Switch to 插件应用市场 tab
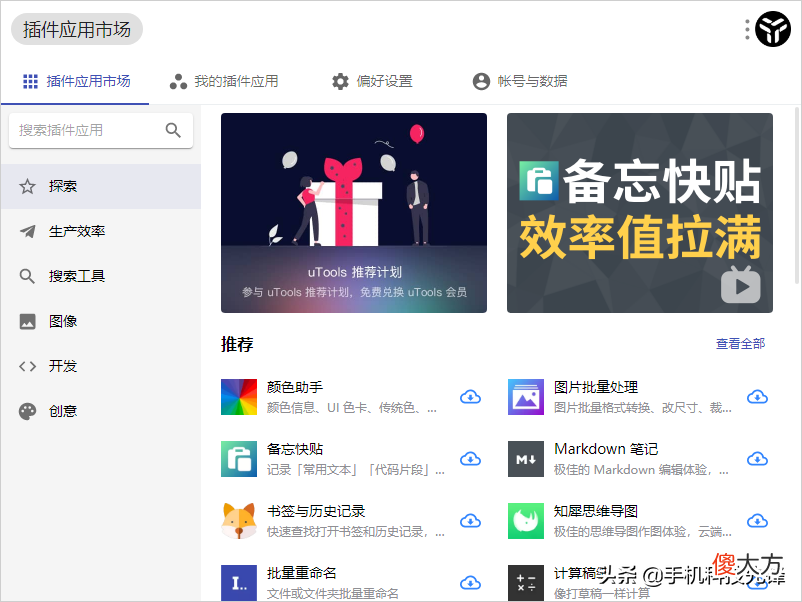Screen dimensions: 802x602 (77, 81)
